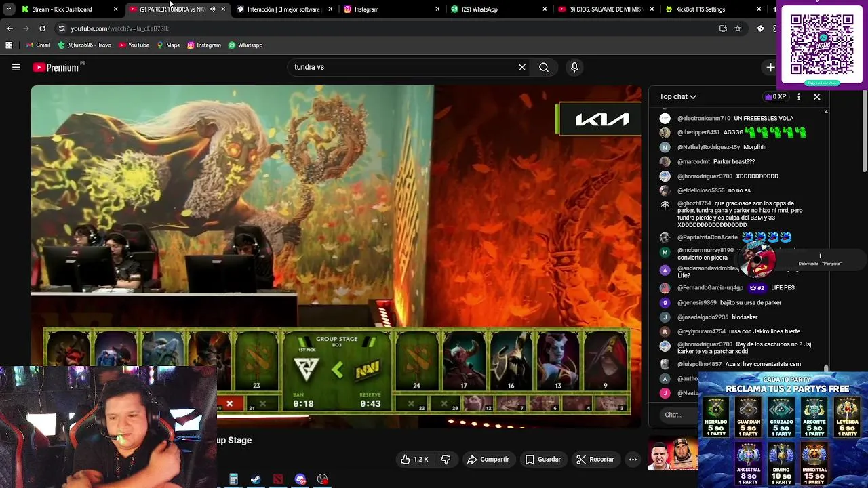Click the Recortar clip button
The image size is (868, 488).
[x=595, y=459]
